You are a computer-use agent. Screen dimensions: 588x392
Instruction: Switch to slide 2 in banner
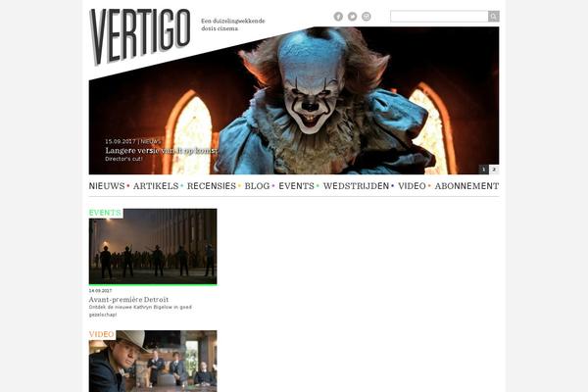pyautogui.click(x=494, y=170)
